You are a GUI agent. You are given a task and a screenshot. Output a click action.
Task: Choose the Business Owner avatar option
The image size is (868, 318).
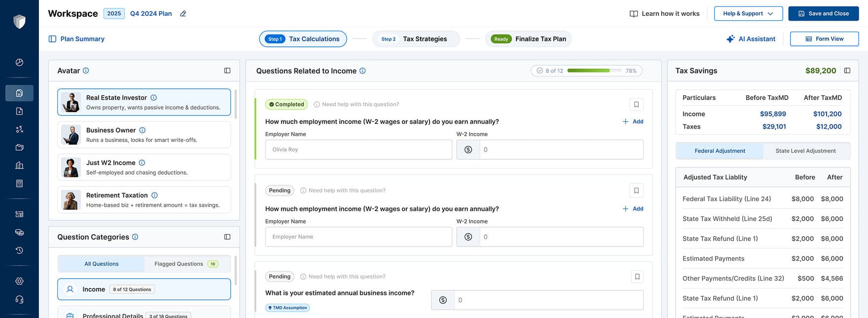tap(144, 135)
